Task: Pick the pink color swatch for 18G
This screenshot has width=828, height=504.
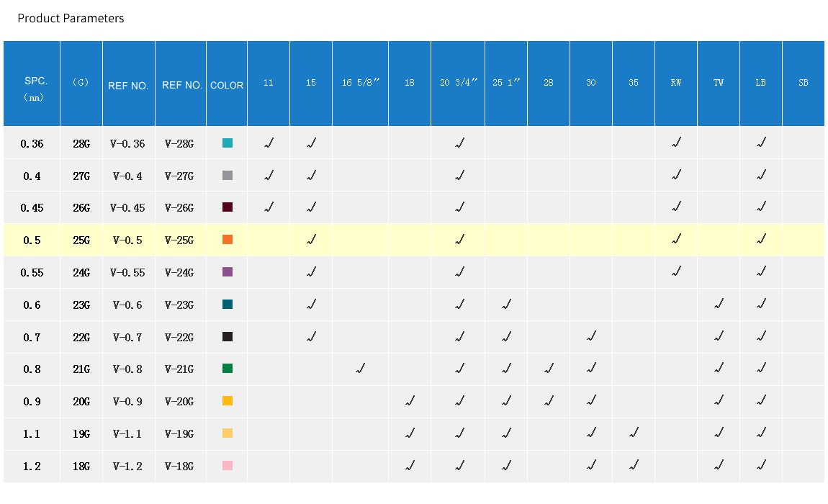Action: pos(228,466)
